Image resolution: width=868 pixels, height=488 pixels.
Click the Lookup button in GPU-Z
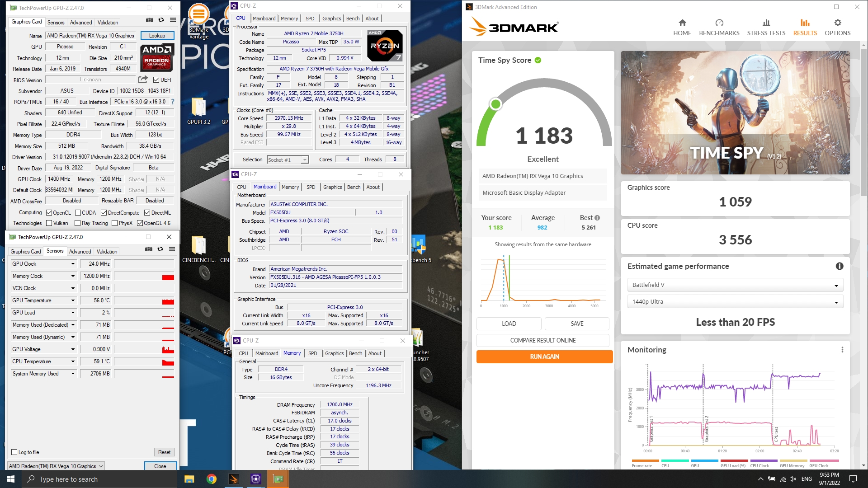[x=157, y=36]
